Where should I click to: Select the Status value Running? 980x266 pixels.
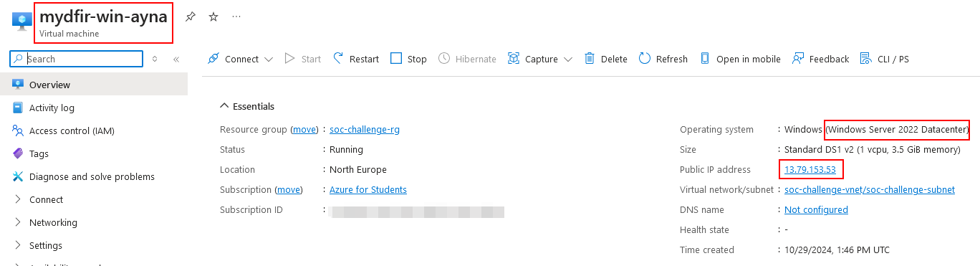[x=346, y=150]
